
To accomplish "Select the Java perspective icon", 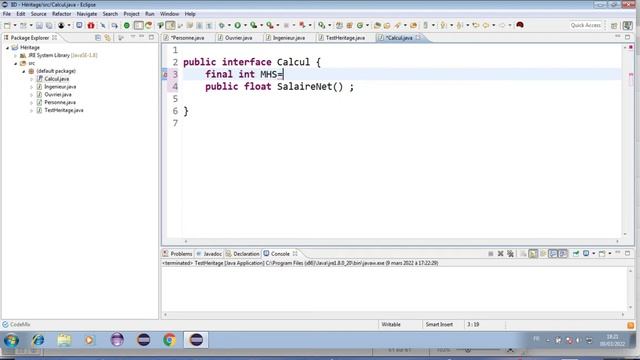I will click(627, 25).
